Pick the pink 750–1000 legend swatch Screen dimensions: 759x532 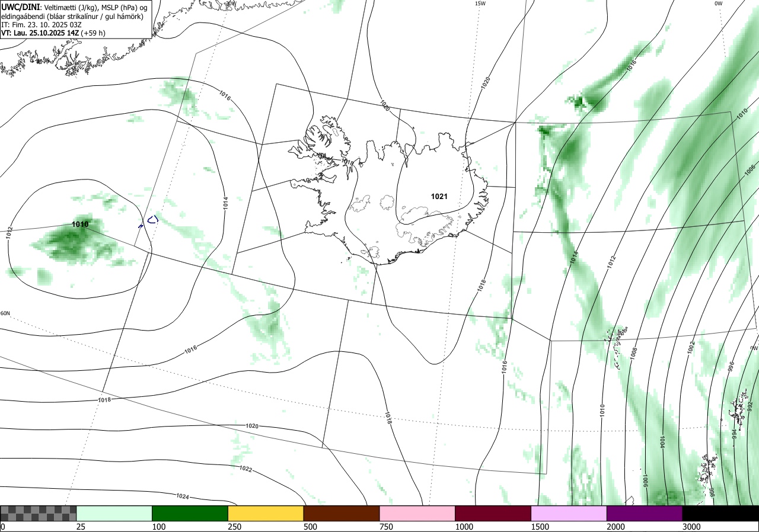(x=417, y=513)
